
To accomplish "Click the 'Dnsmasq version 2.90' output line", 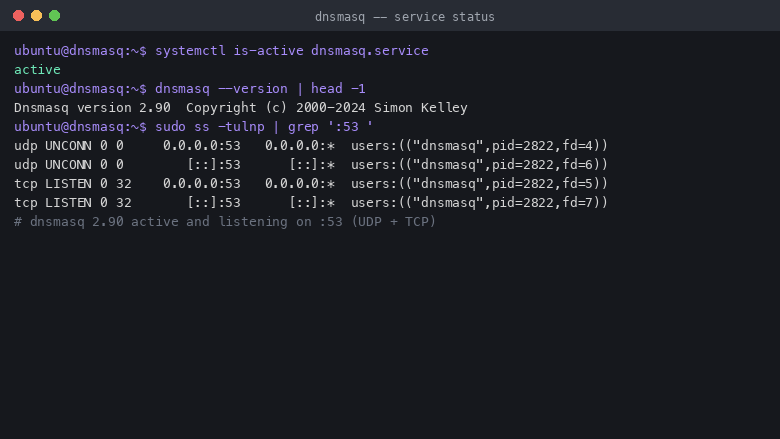I will pyautogui.click(x=241, y=108).
